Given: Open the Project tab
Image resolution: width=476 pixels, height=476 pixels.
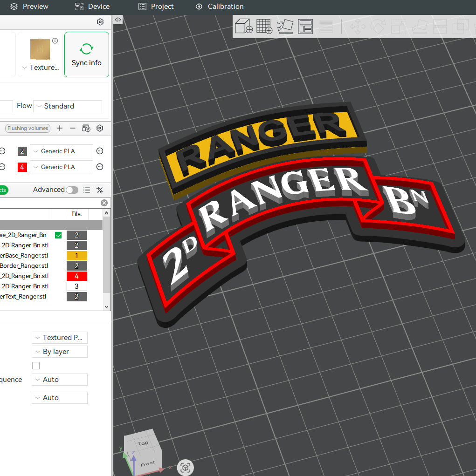Looking at the screenshot, I should [x=156, y=7].
